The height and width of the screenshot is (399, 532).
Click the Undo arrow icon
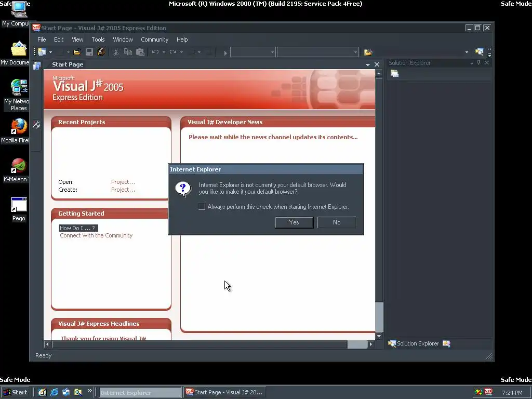coord(155,52)
